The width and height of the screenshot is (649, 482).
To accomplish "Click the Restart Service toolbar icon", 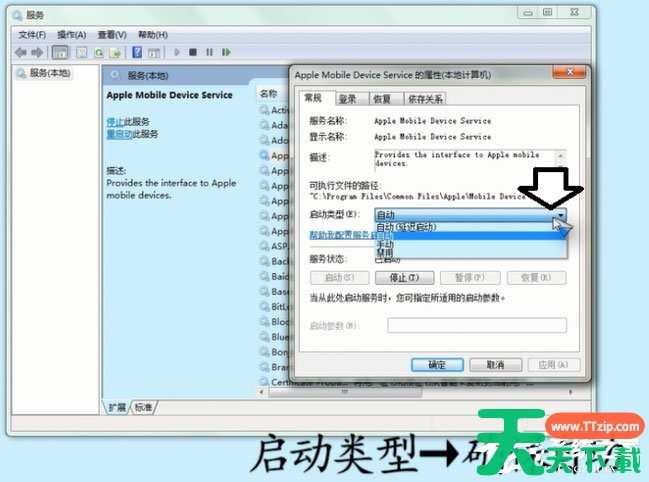I will coord(226,52).
